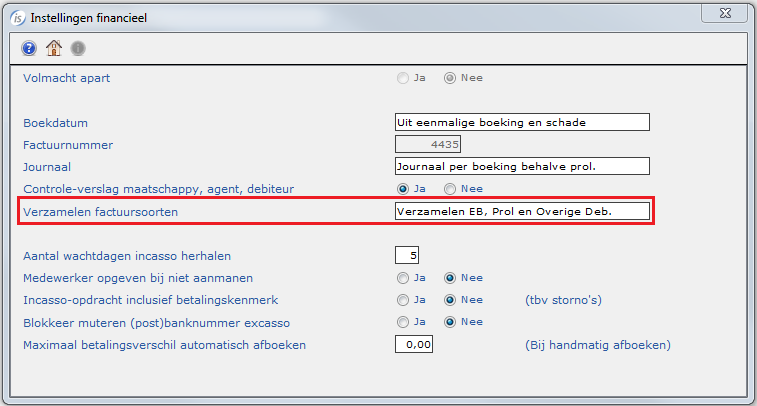Enable Ja for Incasso-opdracht inclusief betalingskenmerk
Viewport: 757px width, 406px height.
tap(403, 299)
